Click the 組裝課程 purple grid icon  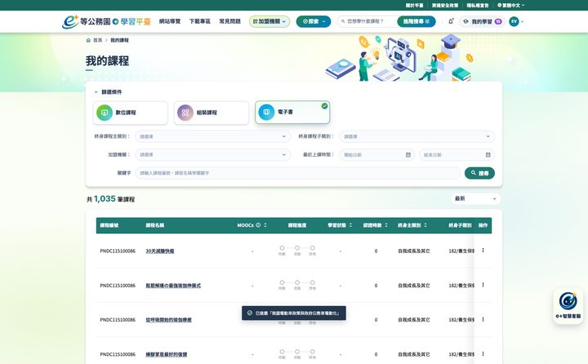pyautogui.click(x=185, y=113)
